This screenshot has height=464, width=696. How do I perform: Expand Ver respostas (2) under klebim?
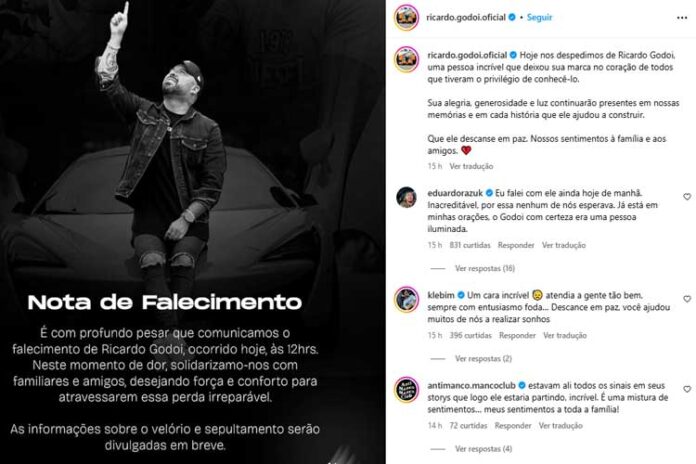[483, 358]
